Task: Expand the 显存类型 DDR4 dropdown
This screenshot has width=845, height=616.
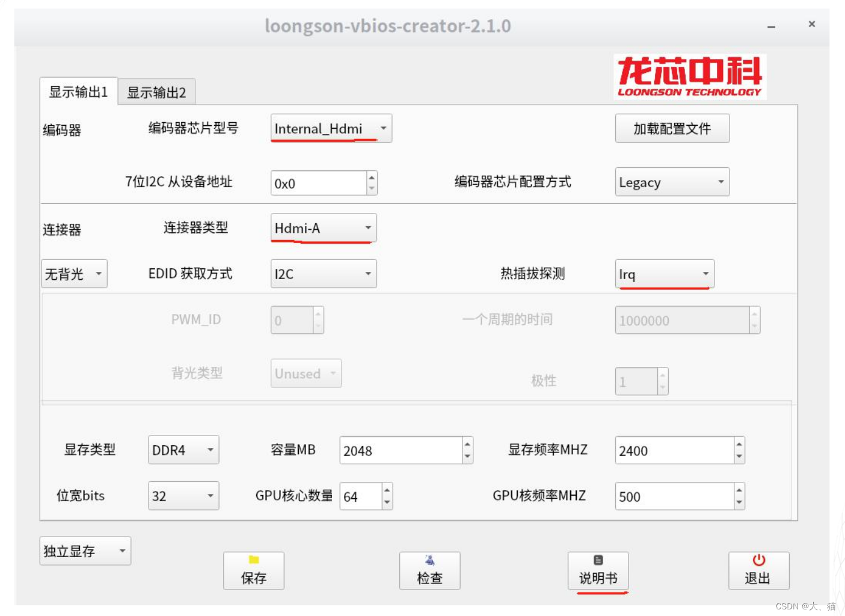Action: tap(183, 449)
